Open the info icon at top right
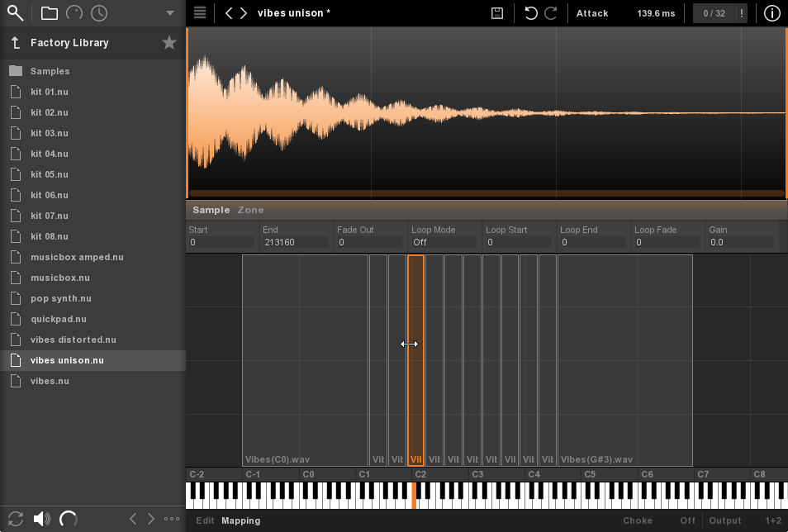 pos(772,13)
